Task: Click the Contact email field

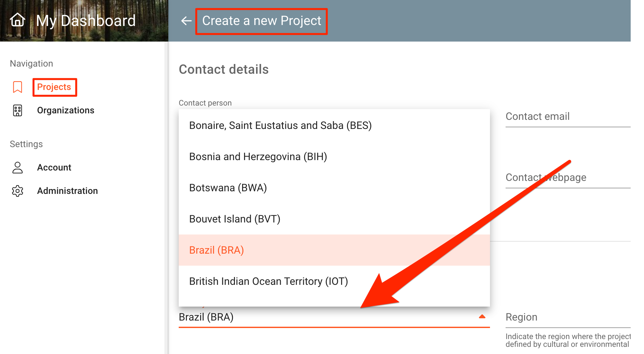Action: point(567,117)
